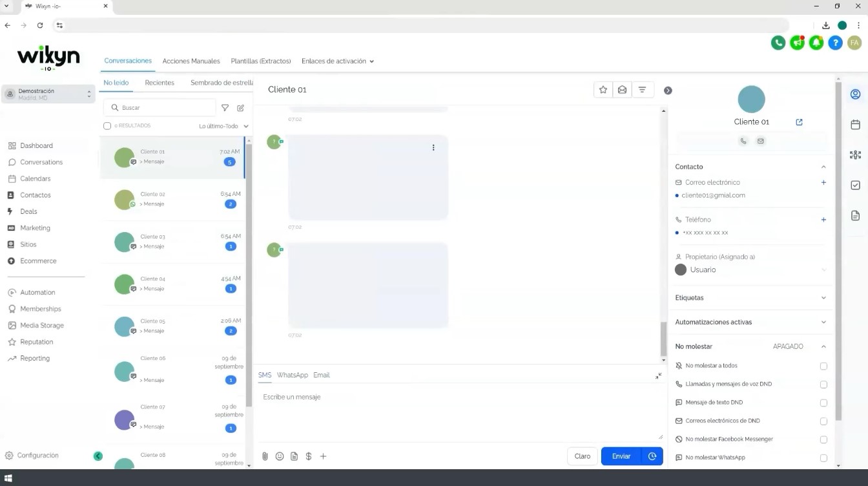
Task: Open the Lo último-Todo sort dropdown
Action: click(223, 126)
